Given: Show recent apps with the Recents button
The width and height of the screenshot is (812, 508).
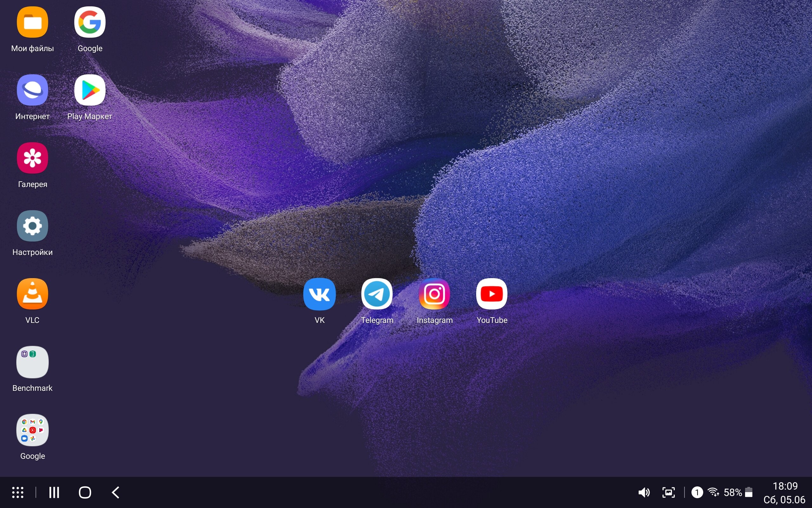Looking at the screenshot, I should (x=54, y=492).
